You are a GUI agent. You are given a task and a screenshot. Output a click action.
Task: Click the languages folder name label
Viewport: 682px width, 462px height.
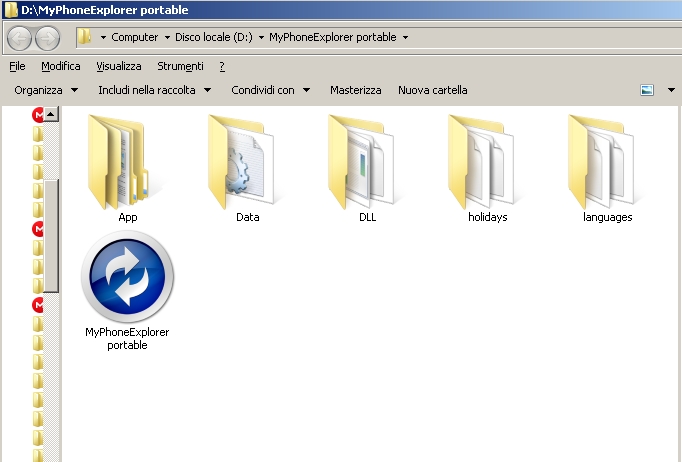click(607, 217)
